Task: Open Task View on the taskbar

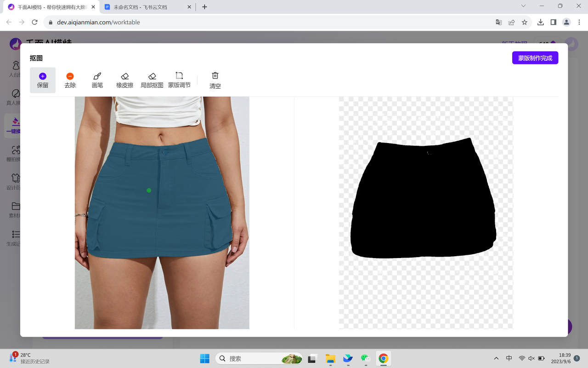Action: click(313, 358)
